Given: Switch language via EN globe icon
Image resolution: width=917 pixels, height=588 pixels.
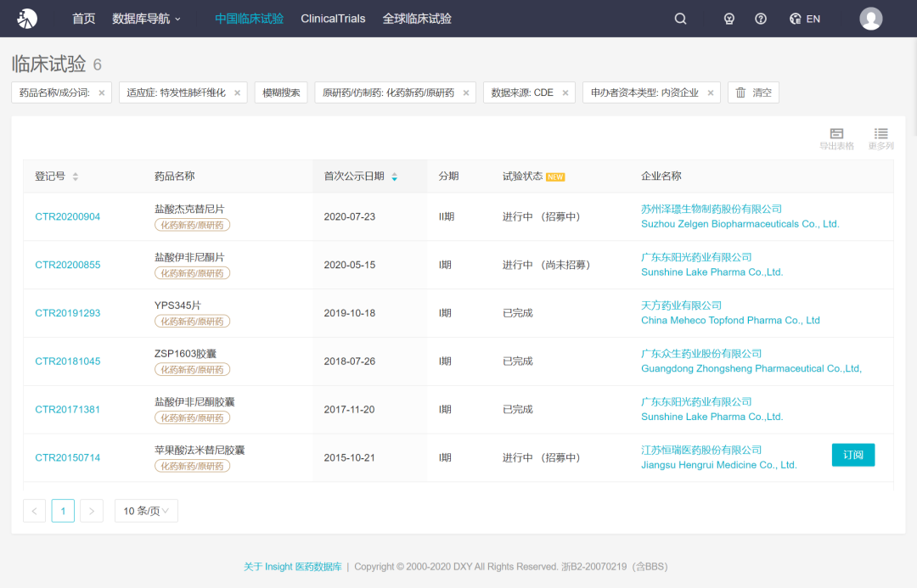Looking at the screenshot, I should 805,19.
